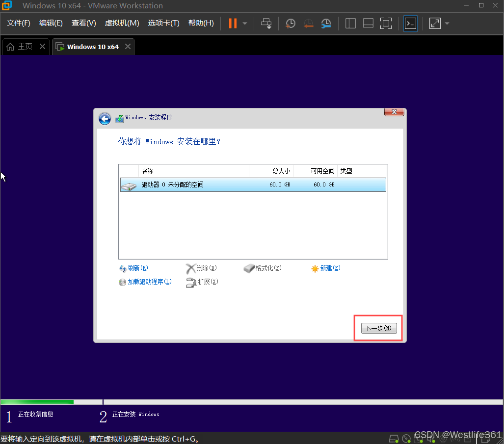This screenshot has width=504, height=444.
Task: Open the stretch guest display dropdown
Action: pos(446,23)
